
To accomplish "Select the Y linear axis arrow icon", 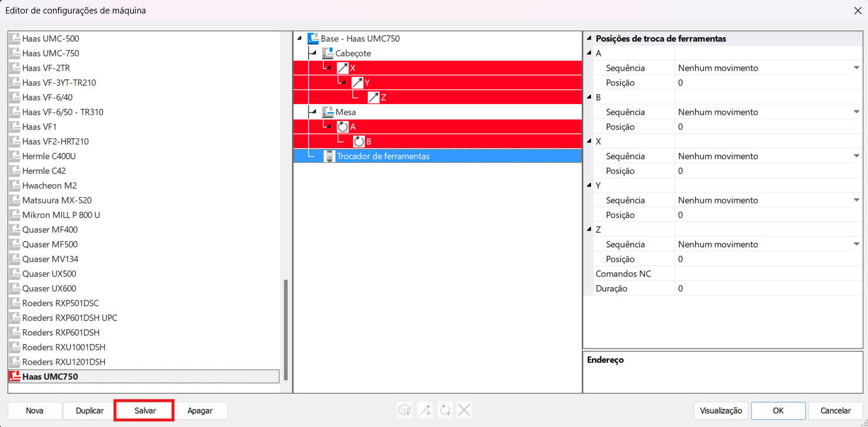I will pos(357,82).
